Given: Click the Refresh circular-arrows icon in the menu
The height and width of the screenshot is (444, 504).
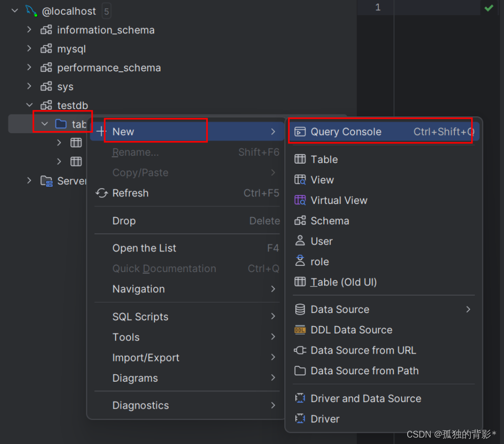Looking at the screenshot, I should [101, 193].
